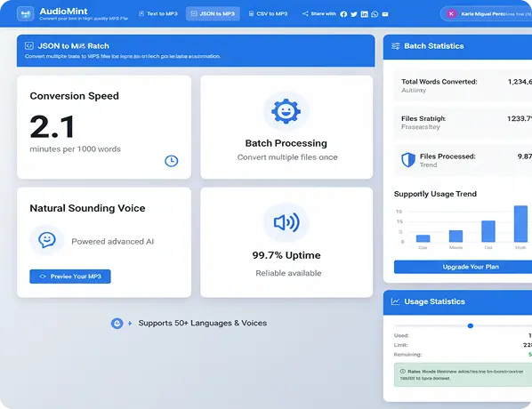Click the tallest bar in Usage Trend chart
This screenshot has width=532, height=409.
point(520,223)
